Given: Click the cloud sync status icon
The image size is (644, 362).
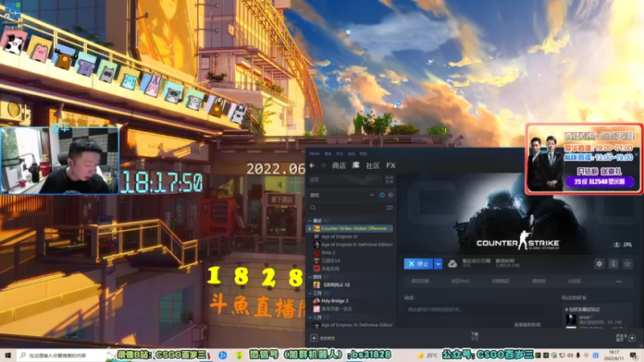Looking at the screenshot, I should pos(452,264).
